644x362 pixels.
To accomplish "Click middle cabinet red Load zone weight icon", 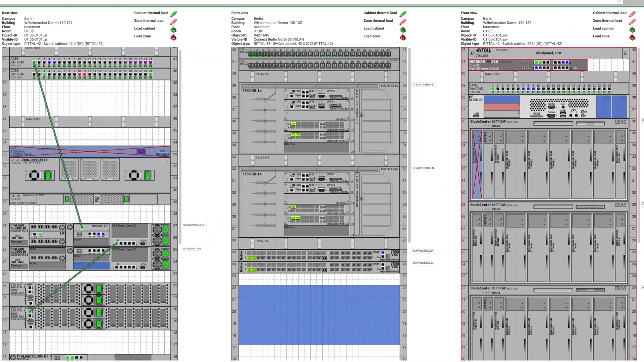I will 403,38.
